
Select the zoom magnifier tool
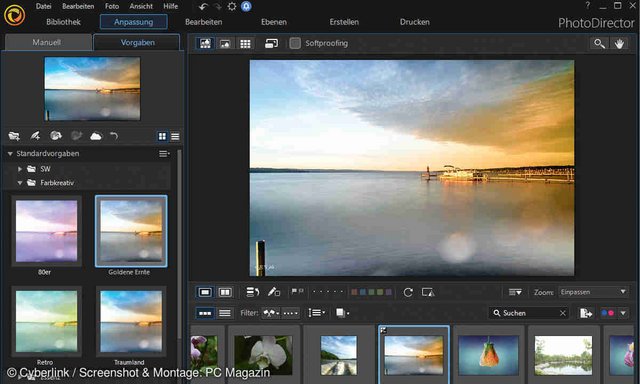click(x=599, y=44)
